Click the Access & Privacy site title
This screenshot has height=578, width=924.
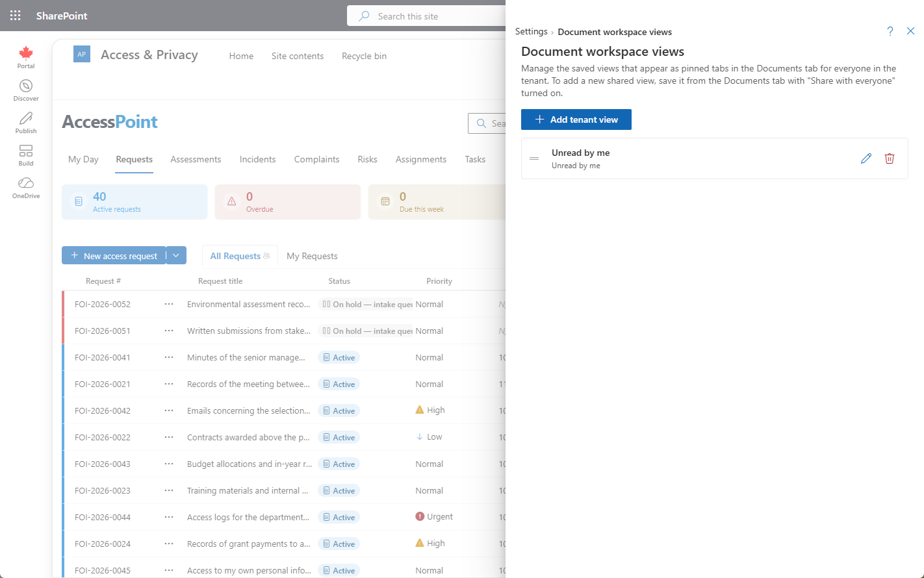pyautogui.click(x=149, y=55)
